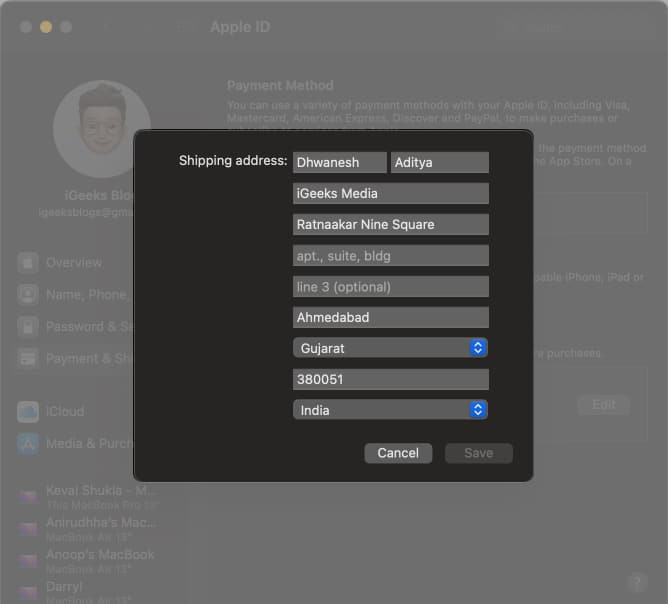
Task: Save the shipping address
Action: [478, 453]
